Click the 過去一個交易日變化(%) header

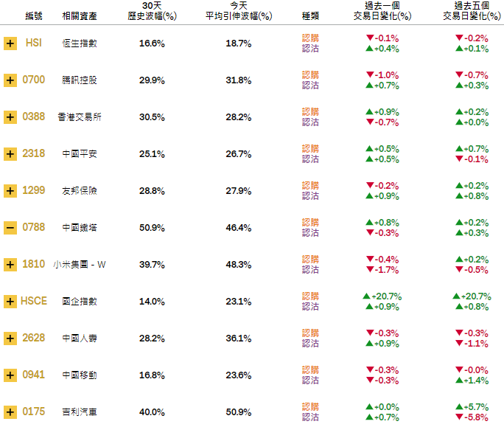tap(382, 11)
